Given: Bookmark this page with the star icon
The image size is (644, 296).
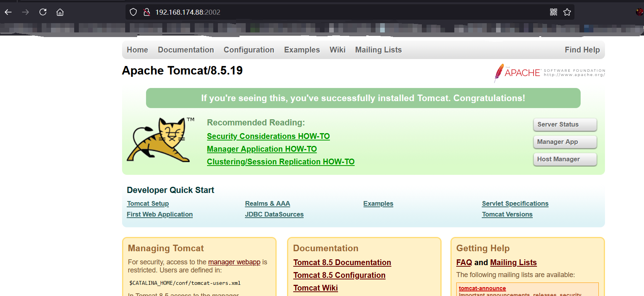Looking at the screenshot, I should tap(567, 12).
